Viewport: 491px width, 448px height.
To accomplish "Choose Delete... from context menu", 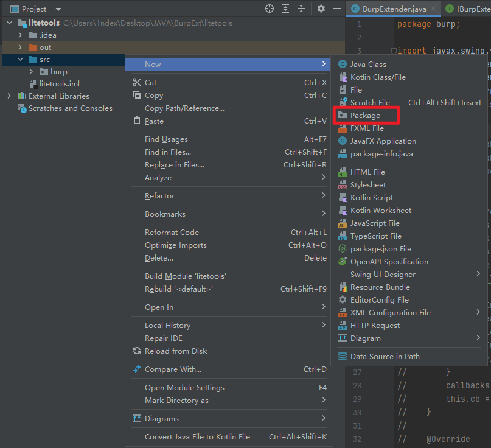I will [x=229, y=258].
